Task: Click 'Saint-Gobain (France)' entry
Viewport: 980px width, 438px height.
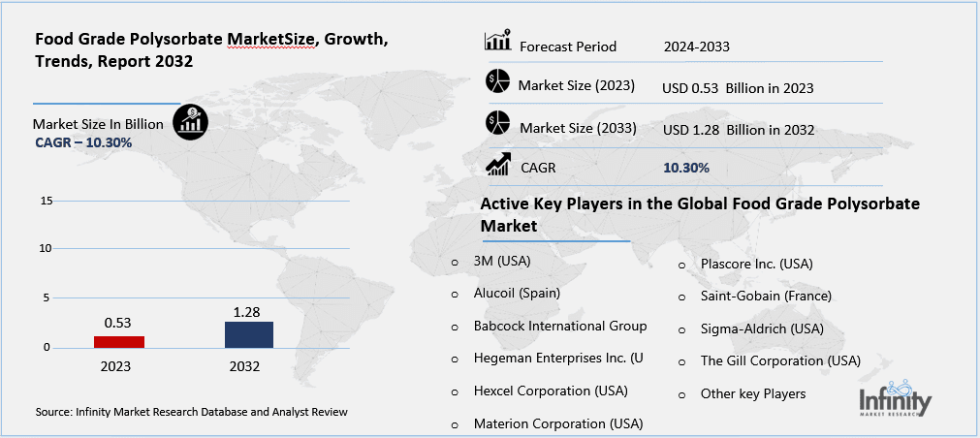Action: click(766, 296)
